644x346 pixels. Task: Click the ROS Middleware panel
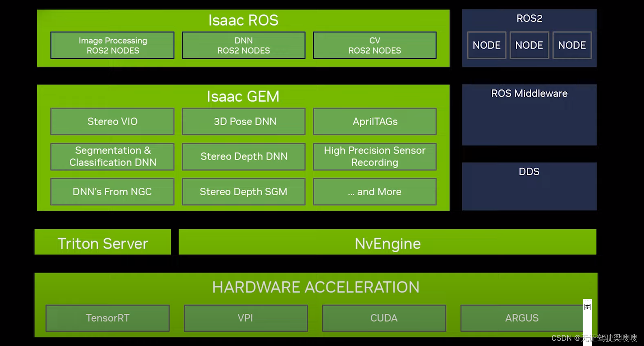529,115
